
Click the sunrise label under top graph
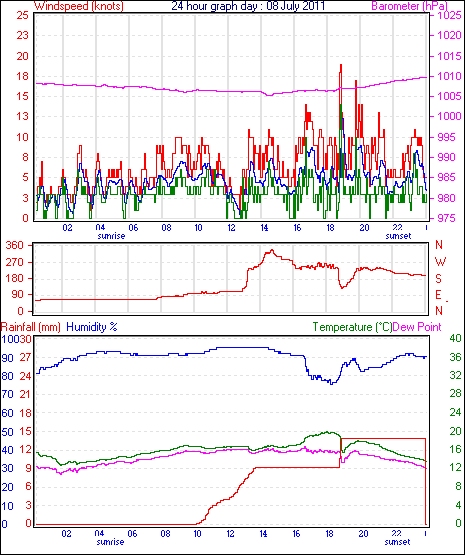point(111,236)
